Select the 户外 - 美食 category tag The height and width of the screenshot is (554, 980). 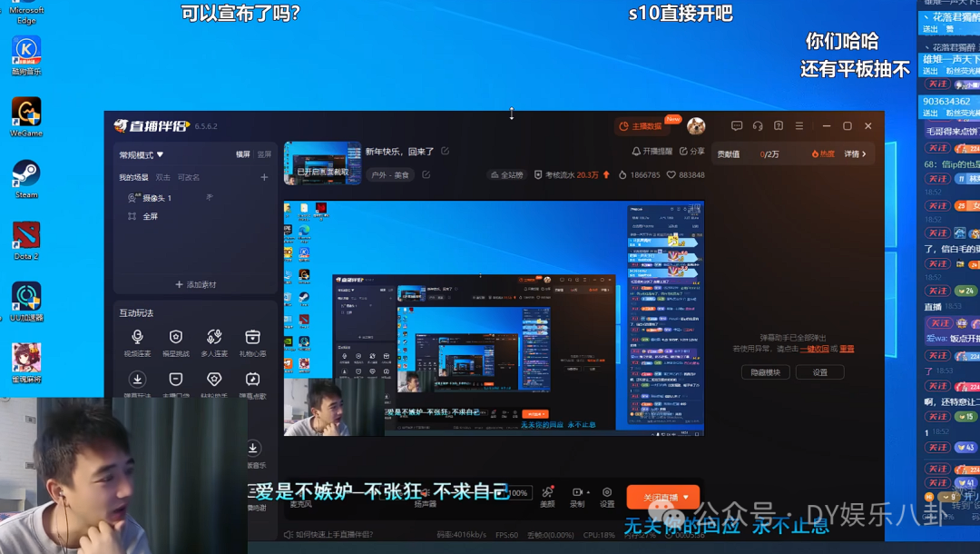tap(390, 175)
